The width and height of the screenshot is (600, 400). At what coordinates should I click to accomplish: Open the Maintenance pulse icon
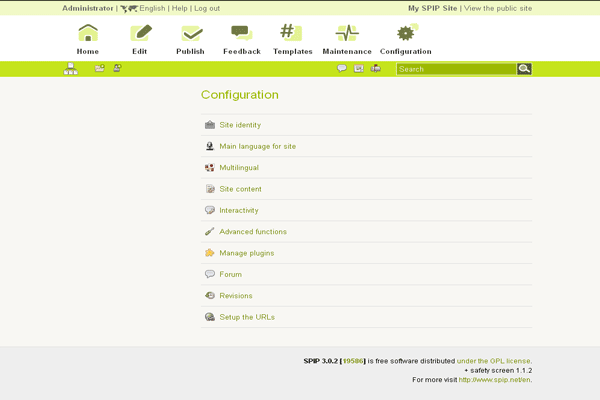coord(347,34)
